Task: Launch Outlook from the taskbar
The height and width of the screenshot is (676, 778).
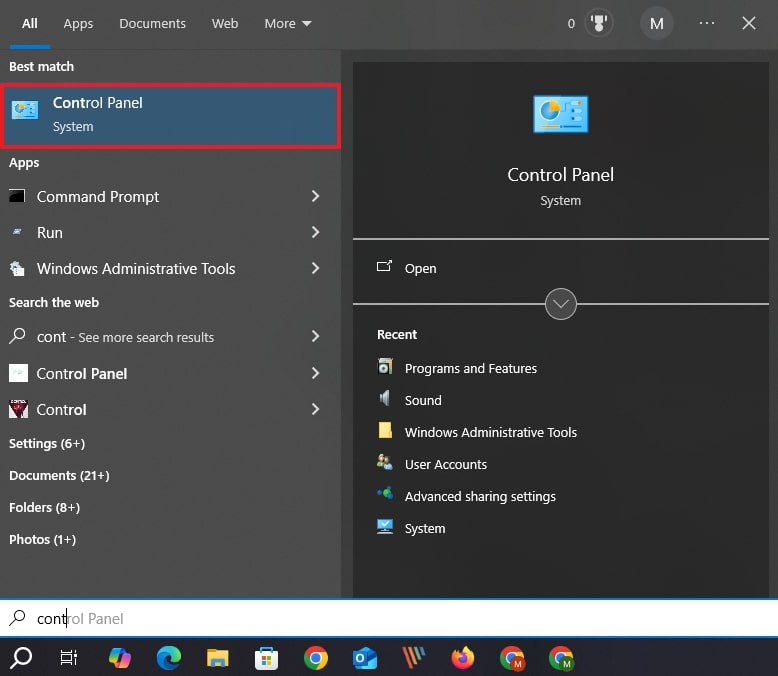Action: pos(365,658)
